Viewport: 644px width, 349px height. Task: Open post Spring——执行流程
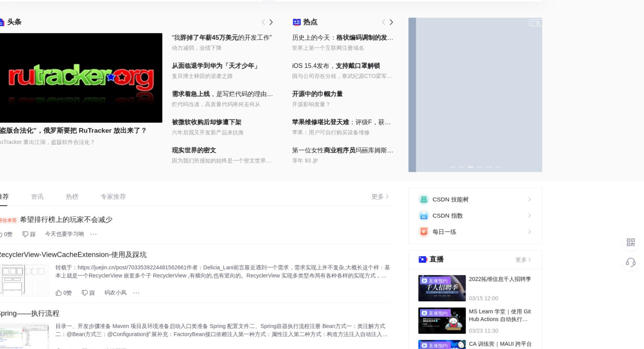click(x=30, y=313)
